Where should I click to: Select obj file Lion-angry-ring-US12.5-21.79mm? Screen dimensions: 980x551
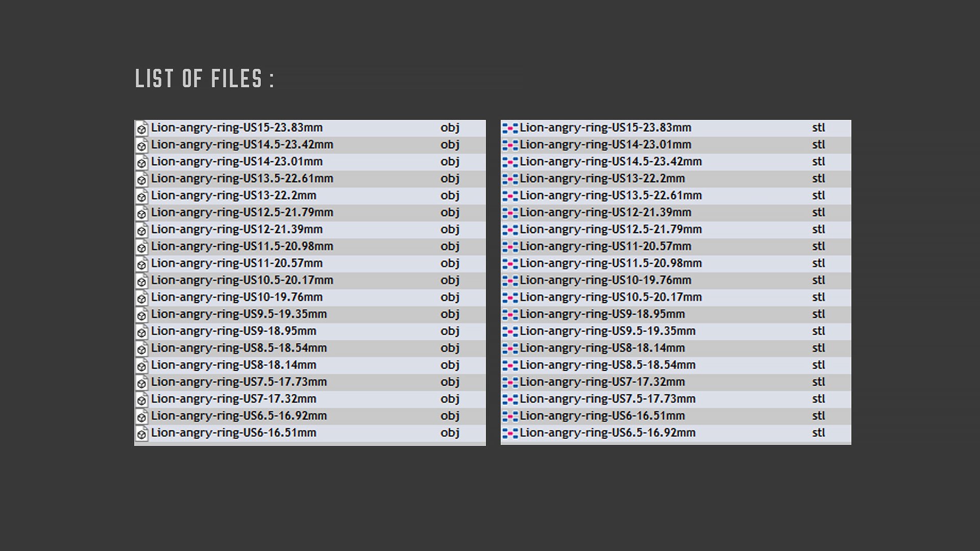pos(310,213)
